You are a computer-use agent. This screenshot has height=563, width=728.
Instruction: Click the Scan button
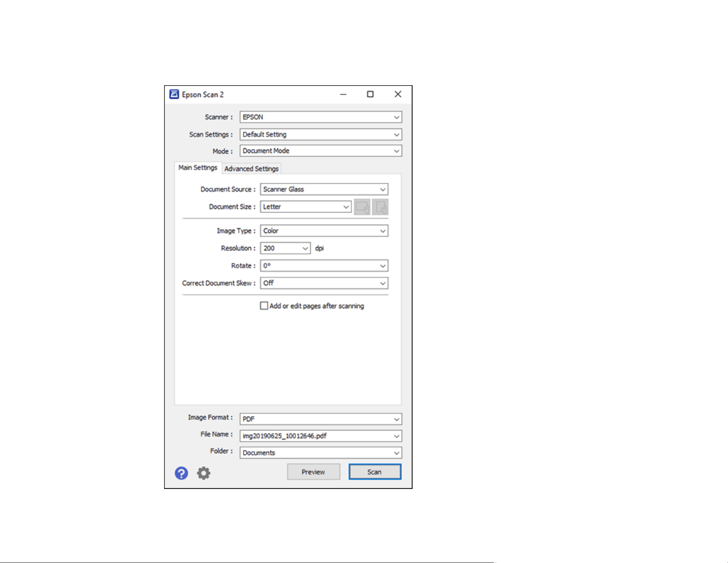coord(375,472)
